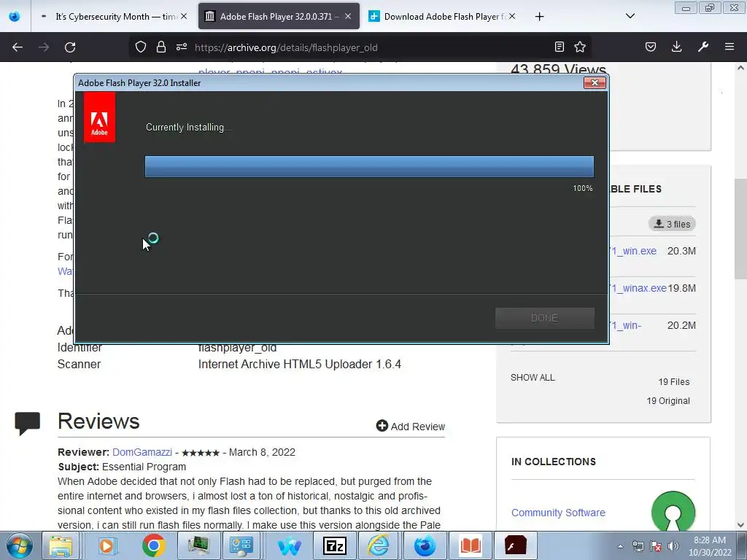Click the scrollbar up arrow

[x=740, y=68]
